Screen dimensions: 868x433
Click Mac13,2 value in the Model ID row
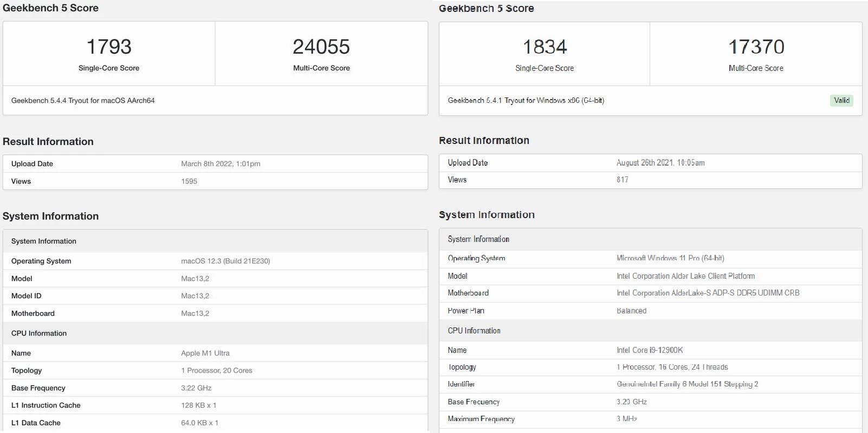(195, 296)
